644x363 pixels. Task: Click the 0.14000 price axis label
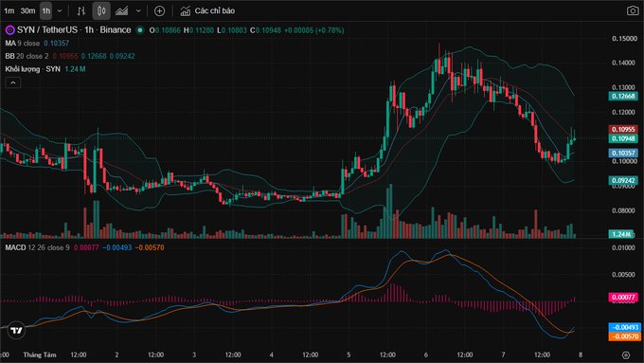[624, 63]
